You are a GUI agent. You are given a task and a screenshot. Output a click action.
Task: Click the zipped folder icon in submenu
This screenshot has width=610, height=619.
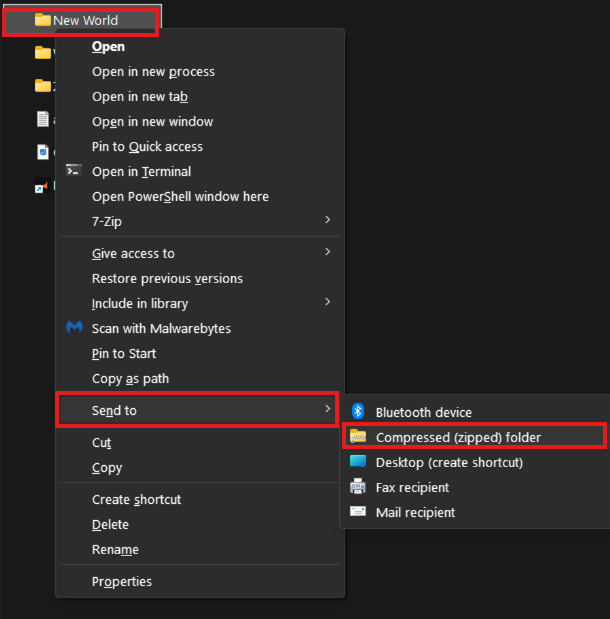[358, 437]
